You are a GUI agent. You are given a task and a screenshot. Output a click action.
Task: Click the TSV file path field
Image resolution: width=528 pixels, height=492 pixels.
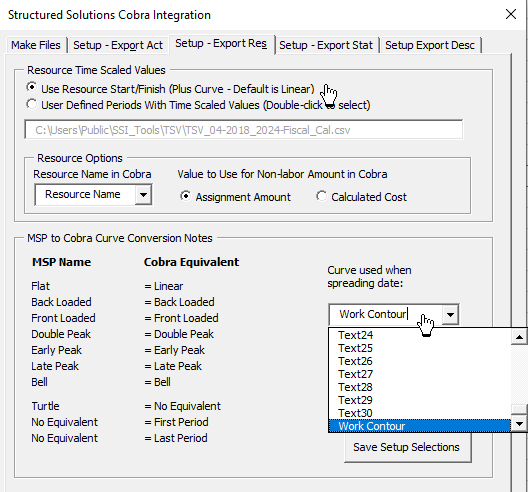243,130
